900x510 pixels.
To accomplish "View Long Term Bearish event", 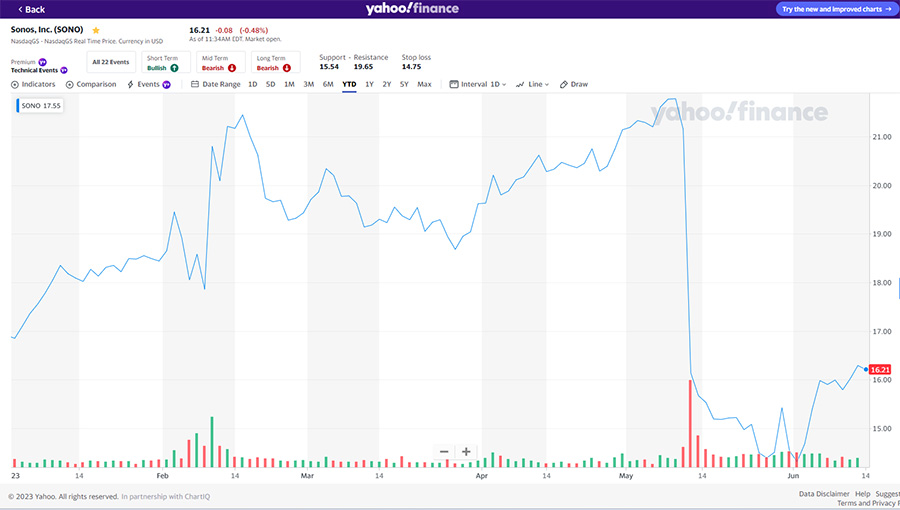I will point(275,63).
